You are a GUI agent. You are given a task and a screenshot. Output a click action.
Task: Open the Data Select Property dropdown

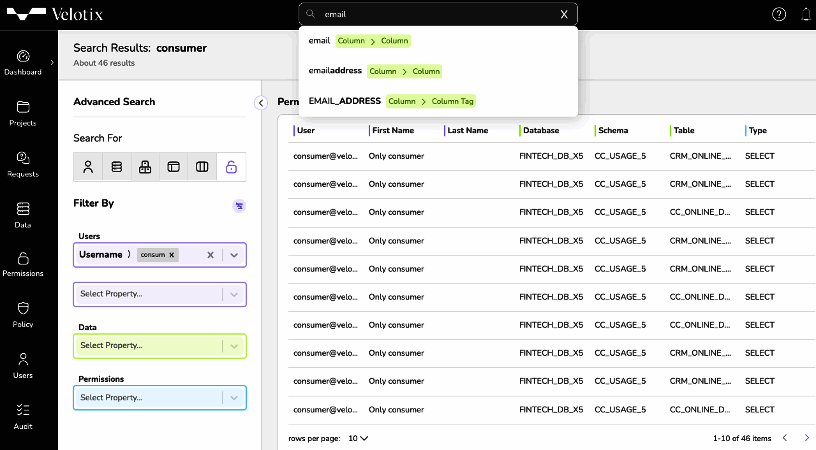234,346
